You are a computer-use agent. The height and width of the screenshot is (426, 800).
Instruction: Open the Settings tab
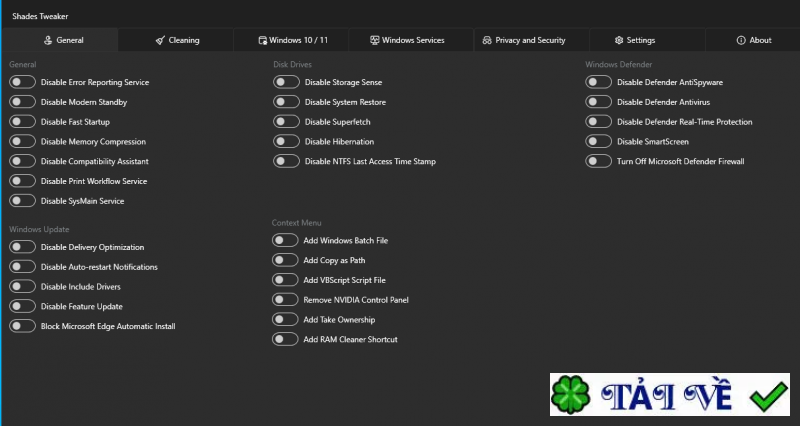point(647,40)
